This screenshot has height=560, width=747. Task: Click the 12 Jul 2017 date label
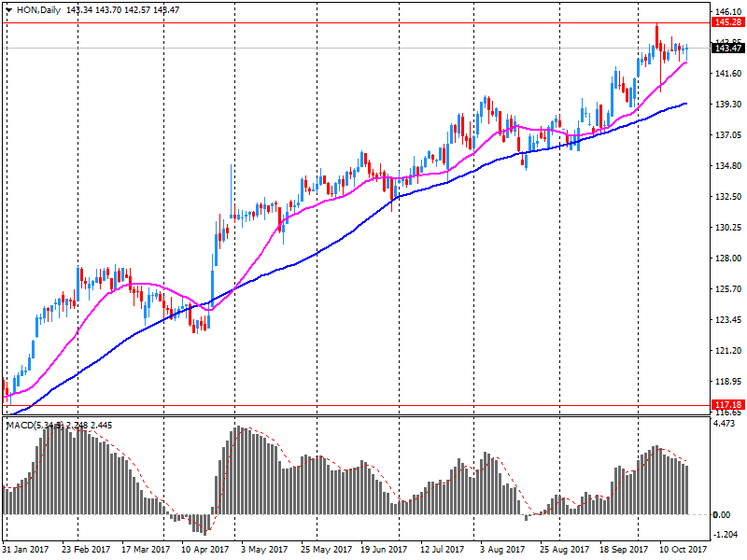442,549
